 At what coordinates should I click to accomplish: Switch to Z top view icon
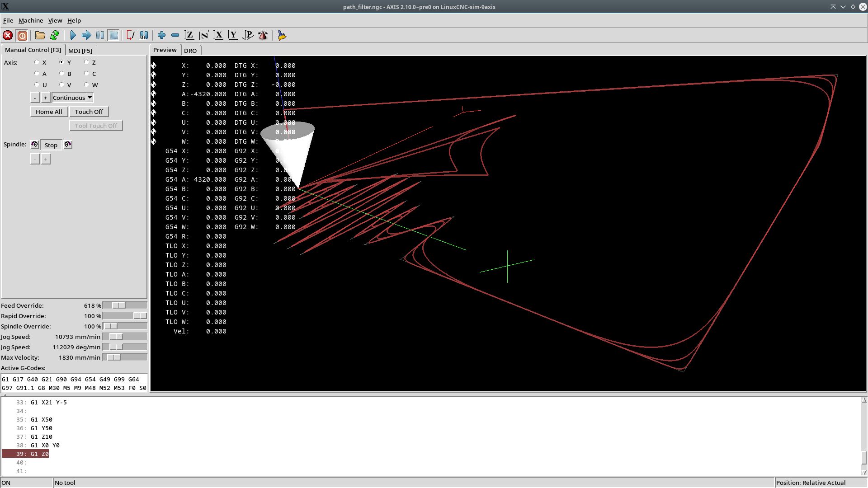point(189,35)
